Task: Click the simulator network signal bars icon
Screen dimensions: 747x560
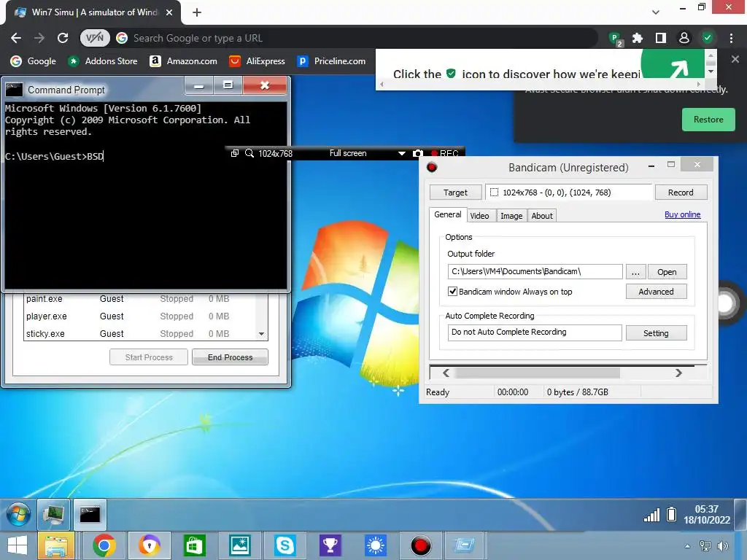Action: pyautogui.click(x=651, y=515)
